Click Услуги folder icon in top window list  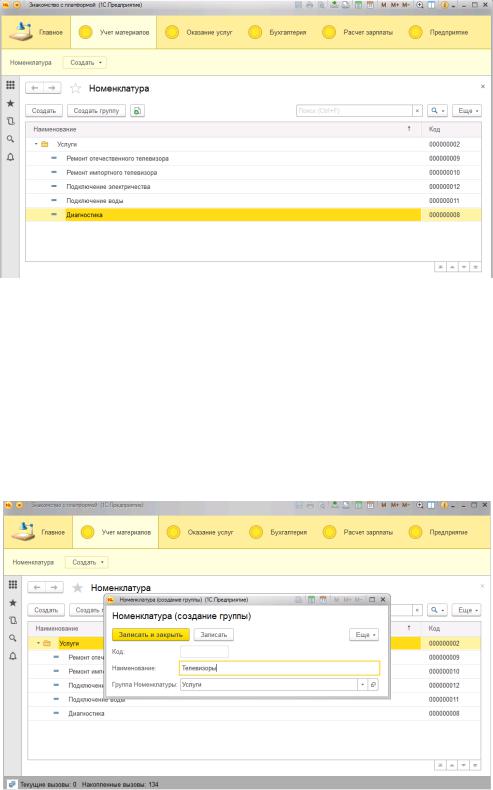coord(45,144)
